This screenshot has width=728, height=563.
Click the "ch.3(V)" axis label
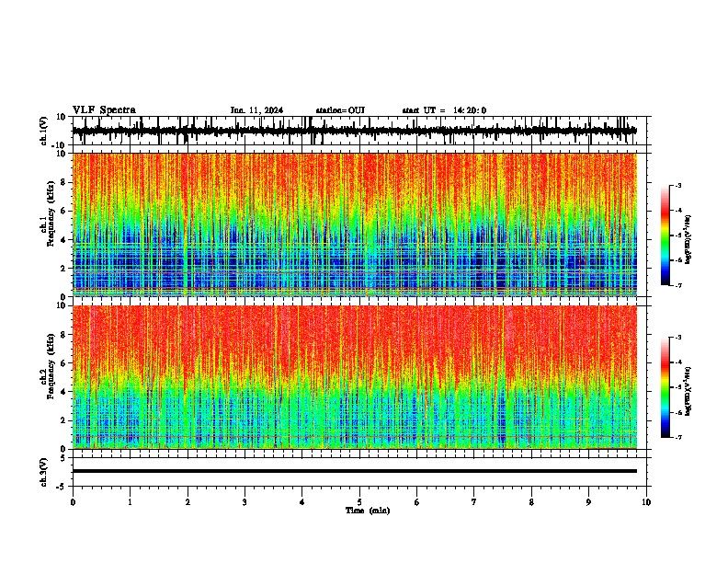(44, 472)
